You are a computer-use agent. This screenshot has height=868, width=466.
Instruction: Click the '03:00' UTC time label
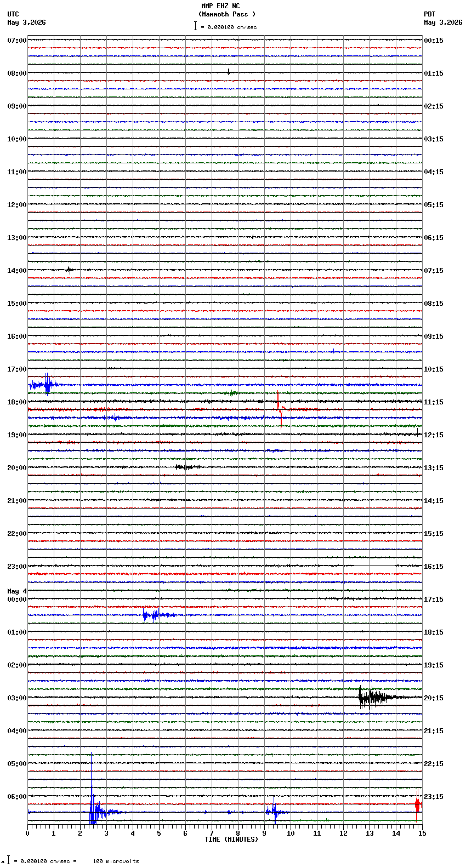tap(17, 698)
